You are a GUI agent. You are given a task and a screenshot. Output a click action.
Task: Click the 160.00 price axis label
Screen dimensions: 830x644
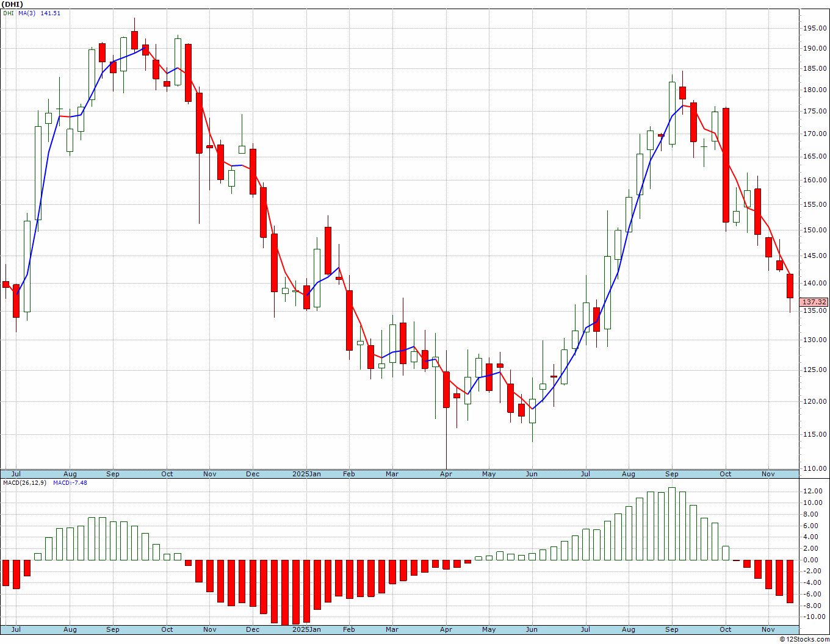coord(815,180)
